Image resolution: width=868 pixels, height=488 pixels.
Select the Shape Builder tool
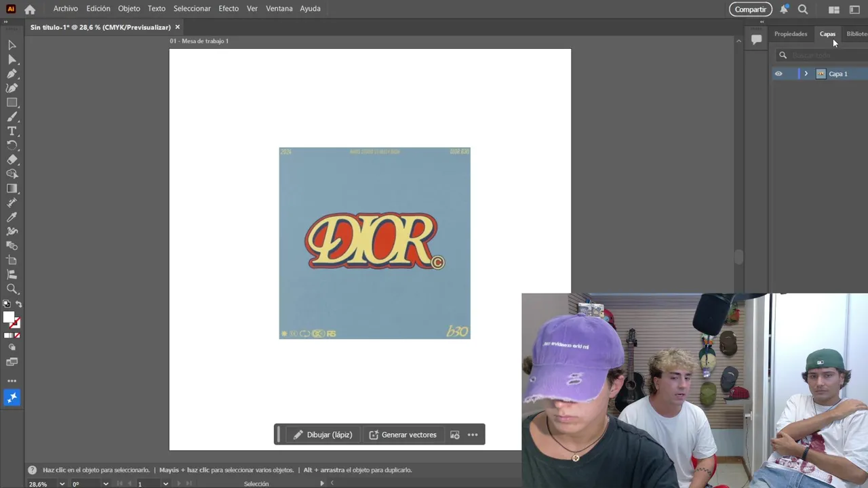(x=12, y=174)
